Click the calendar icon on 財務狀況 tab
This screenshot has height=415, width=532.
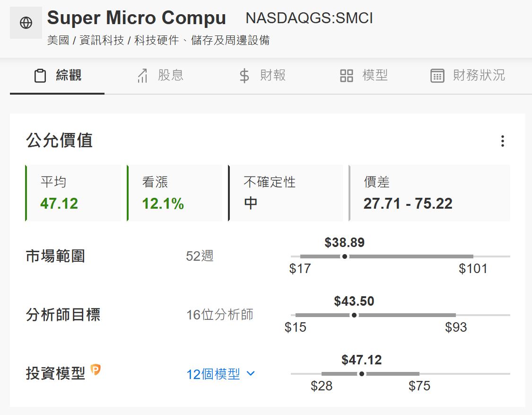[437, 76]
